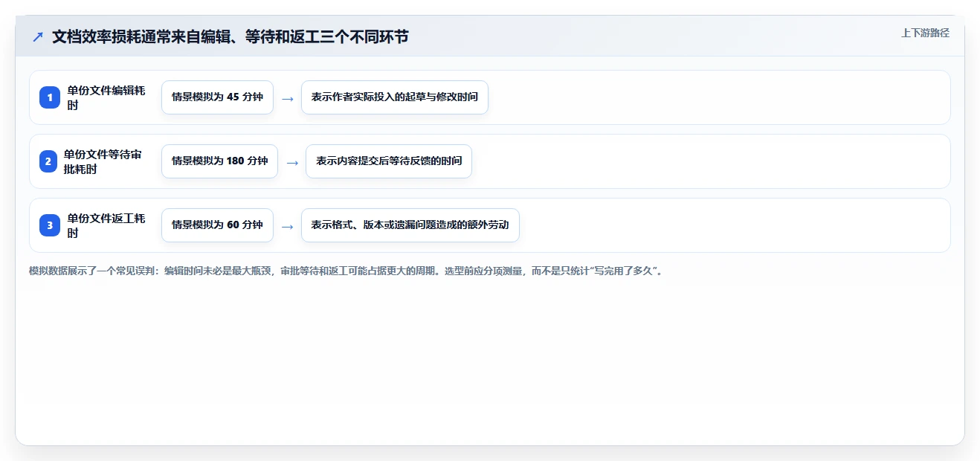Select the step 1 number badge

50,97
